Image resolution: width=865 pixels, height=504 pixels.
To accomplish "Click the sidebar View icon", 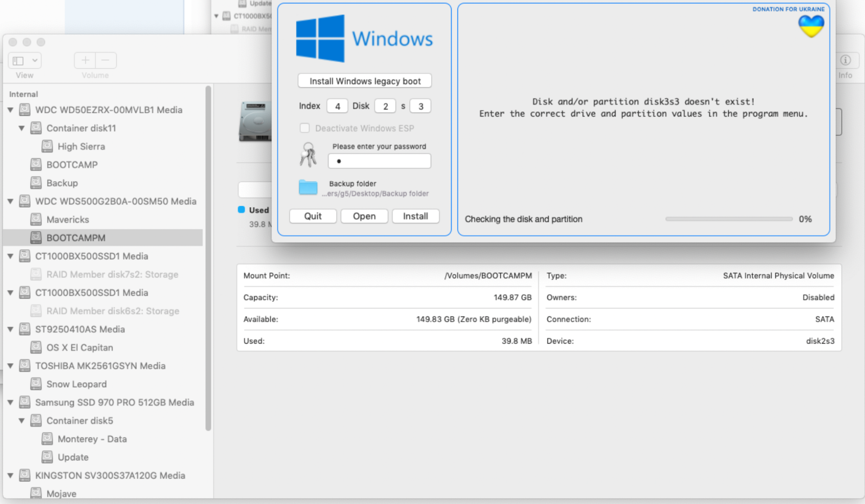I will click(x=18, y=61).
